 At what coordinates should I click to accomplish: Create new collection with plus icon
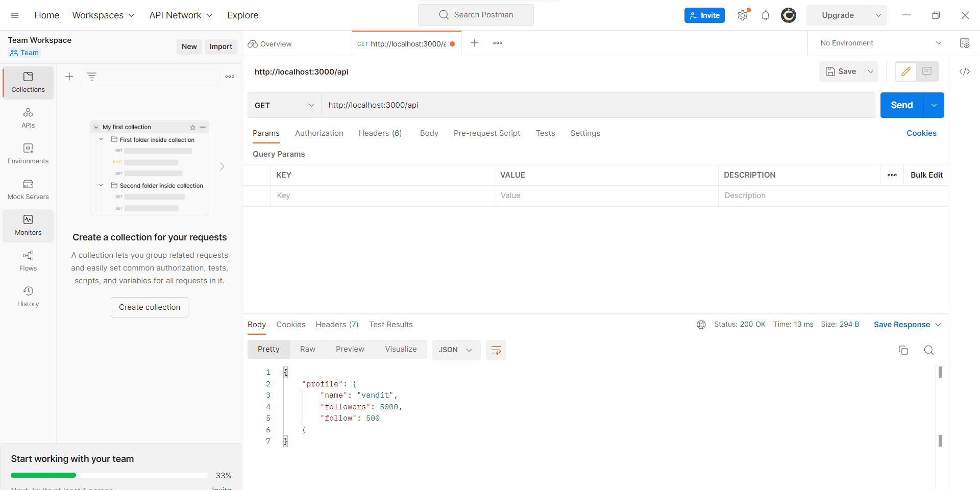69,77
